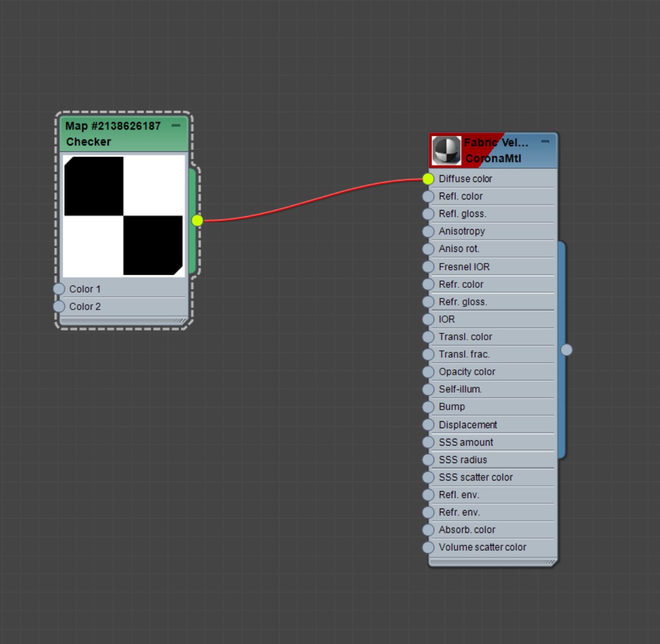Viewport: 660px width, 644px height.
Task: Click the IOR slot label
Action: point(447,319)
